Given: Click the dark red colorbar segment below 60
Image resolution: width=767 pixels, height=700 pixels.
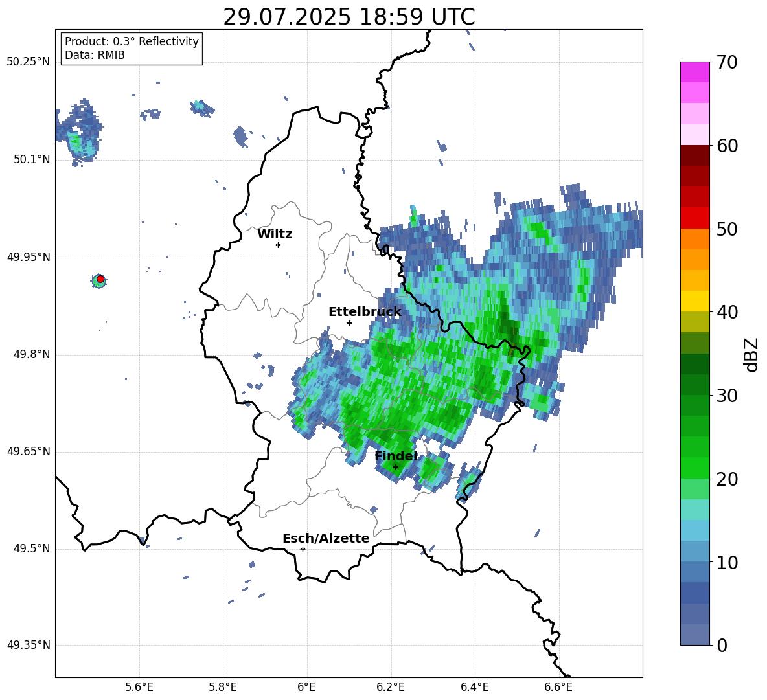Looking at the screenshot, I should 694,156.
